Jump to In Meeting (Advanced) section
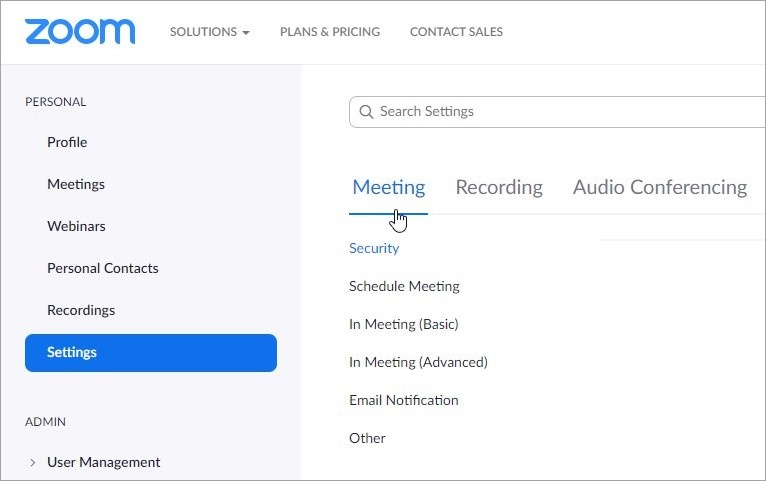This screenshot has height=481, width=766. [x=418, y=362]
